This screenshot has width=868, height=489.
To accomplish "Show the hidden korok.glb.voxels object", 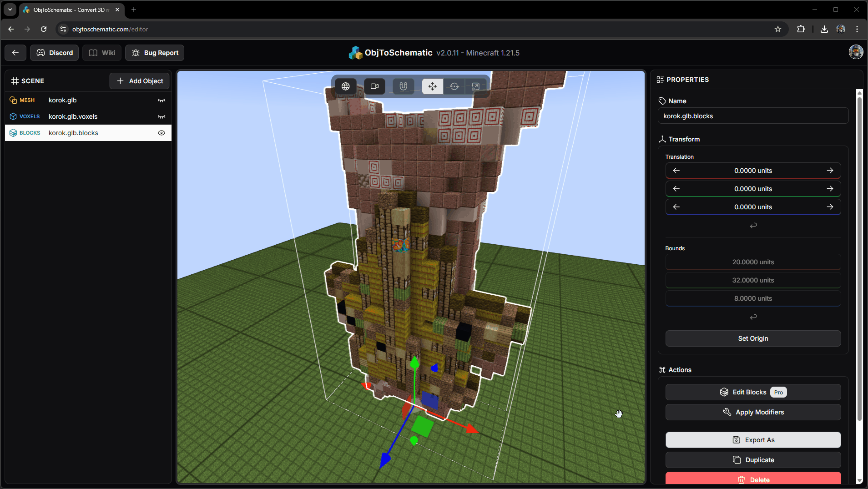I will point(161,116).
